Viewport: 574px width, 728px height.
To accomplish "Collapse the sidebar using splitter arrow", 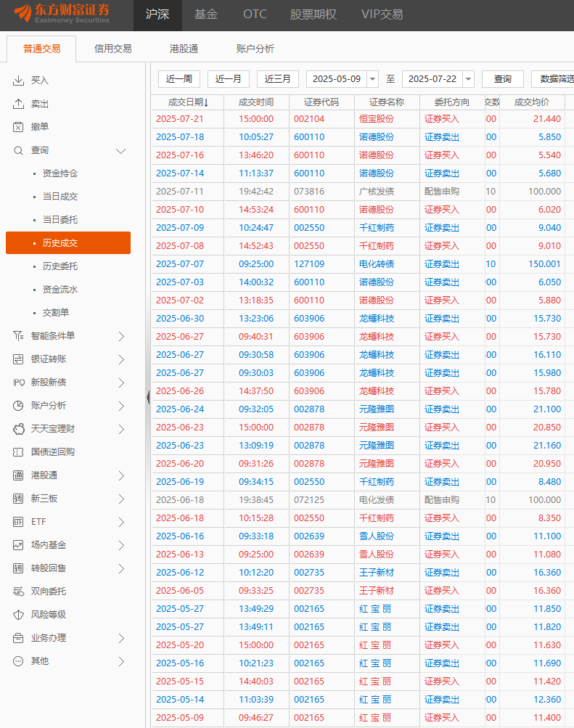I will click(148, 397).
